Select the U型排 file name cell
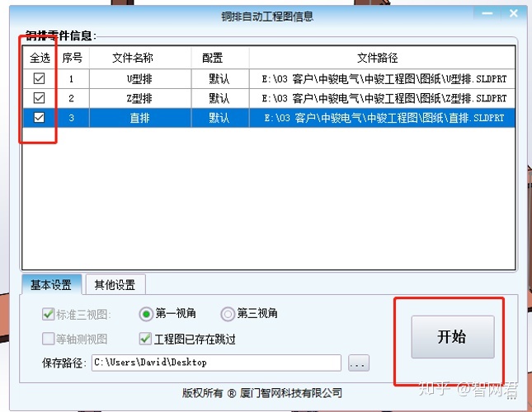 tap(140, 79)
